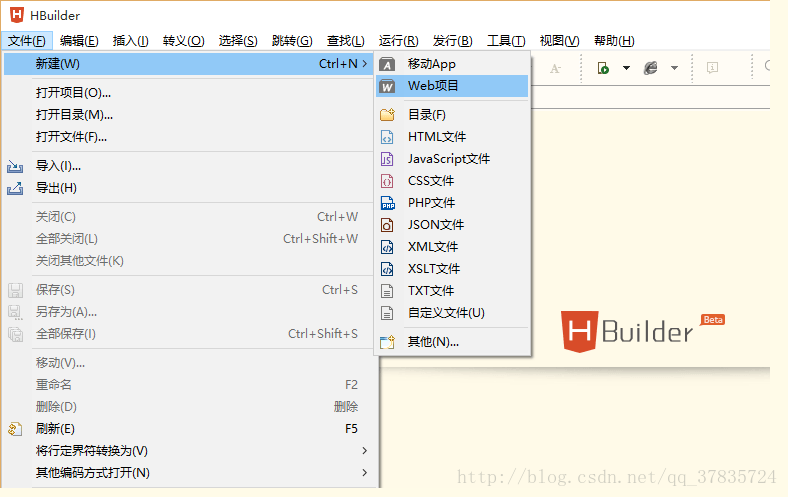Click the 移动App icon in the submenu

[x=387, y=64]
